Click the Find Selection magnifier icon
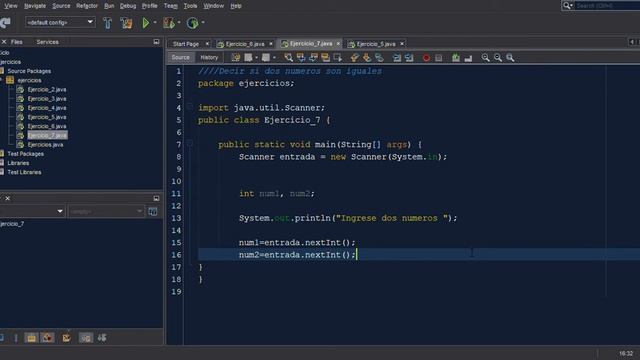 point(289,58)
